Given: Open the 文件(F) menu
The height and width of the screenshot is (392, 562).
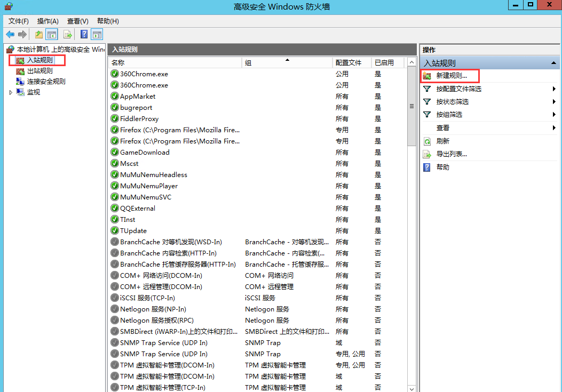Looking at the screenshot, I should click(x=18, y=21).
